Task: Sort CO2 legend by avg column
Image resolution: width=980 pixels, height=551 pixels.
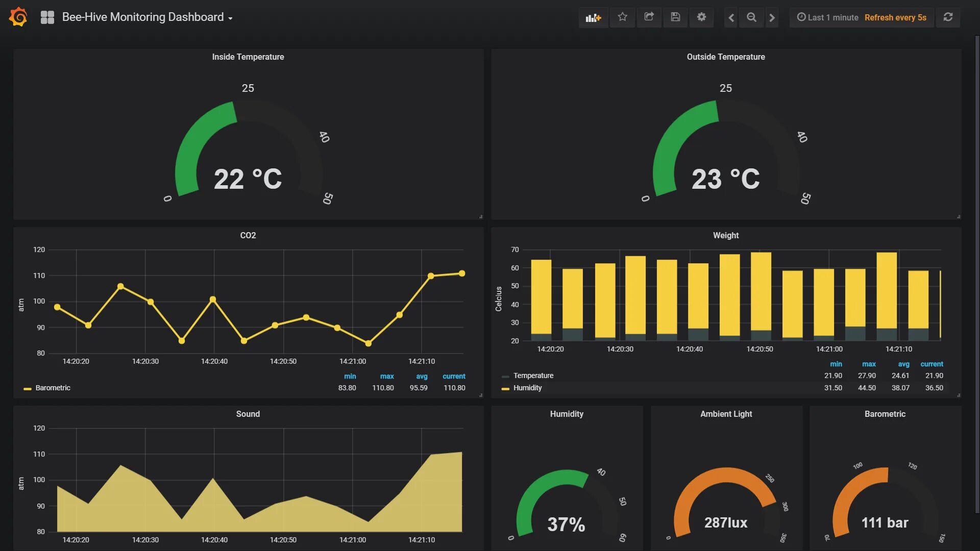Action: (422, 377)
